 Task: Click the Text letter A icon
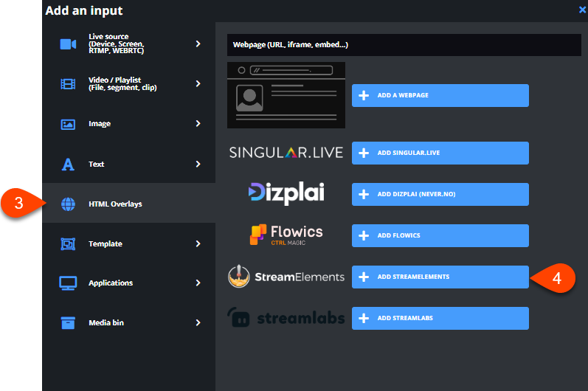pos(68,165)
